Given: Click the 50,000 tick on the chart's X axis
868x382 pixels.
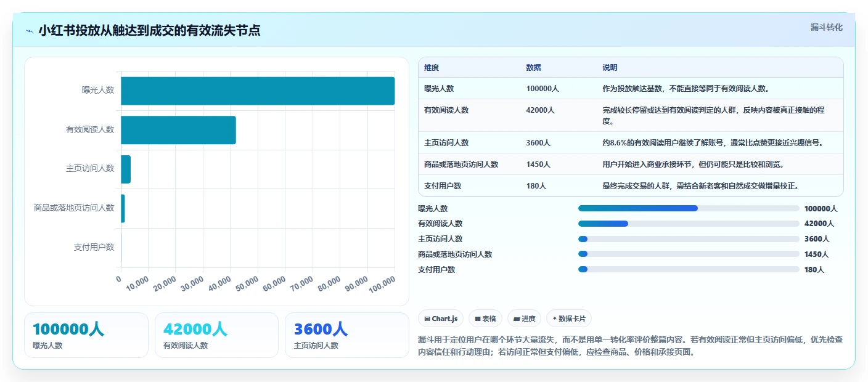Looking at the screenshot, I should [247, 283].
